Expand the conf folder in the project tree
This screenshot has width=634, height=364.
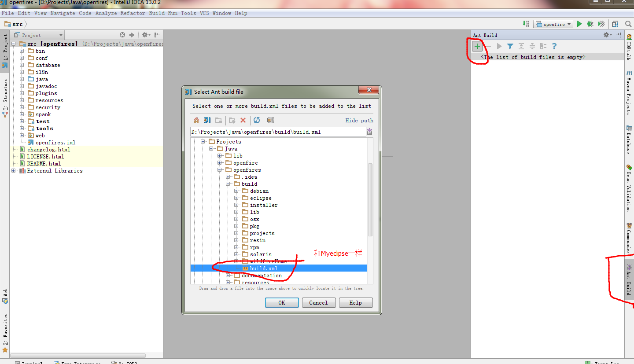pos(22,58)
